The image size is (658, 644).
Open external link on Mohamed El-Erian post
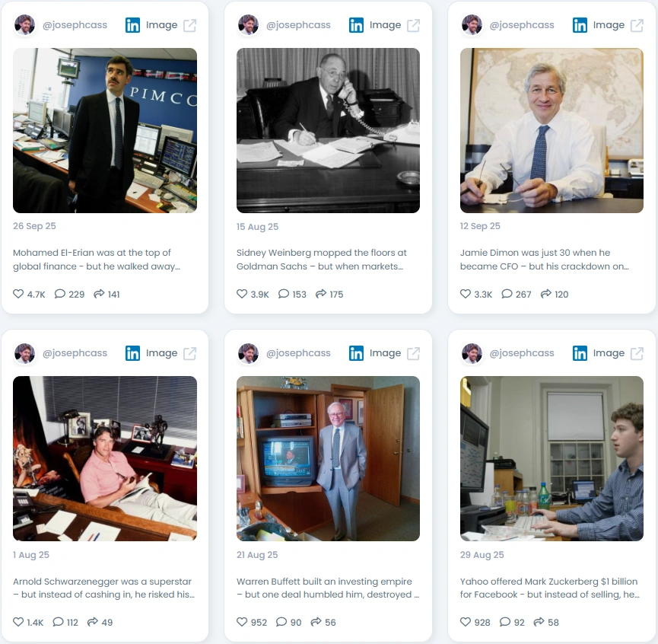(189, 25)
